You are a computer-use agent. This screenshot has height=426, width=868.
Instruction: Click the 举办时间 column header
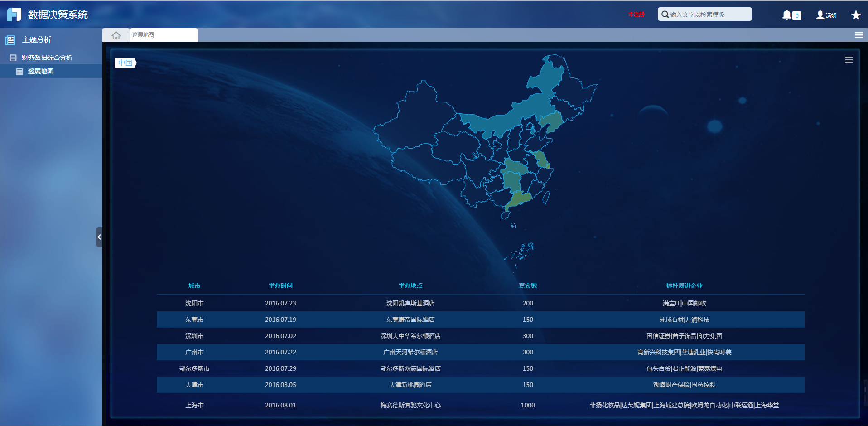tap(280, 286)
